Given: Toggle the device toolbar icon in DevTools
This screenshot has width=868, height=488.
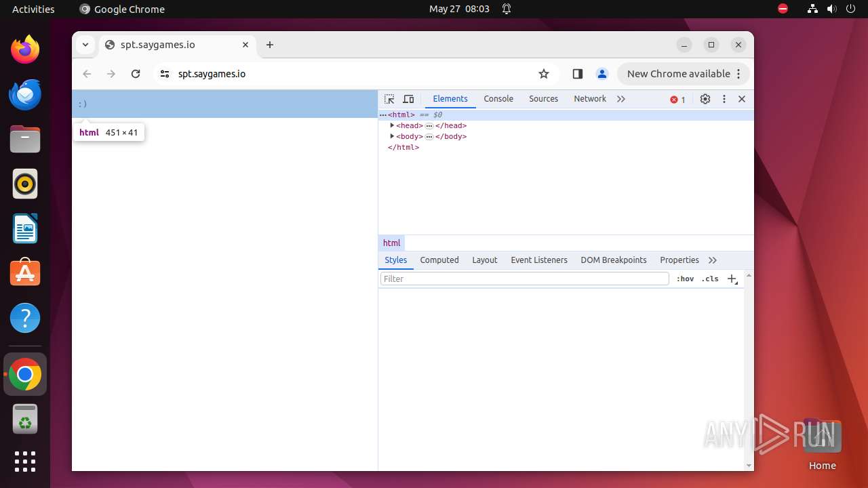Looking at the screenshot, I should point(408,99).
